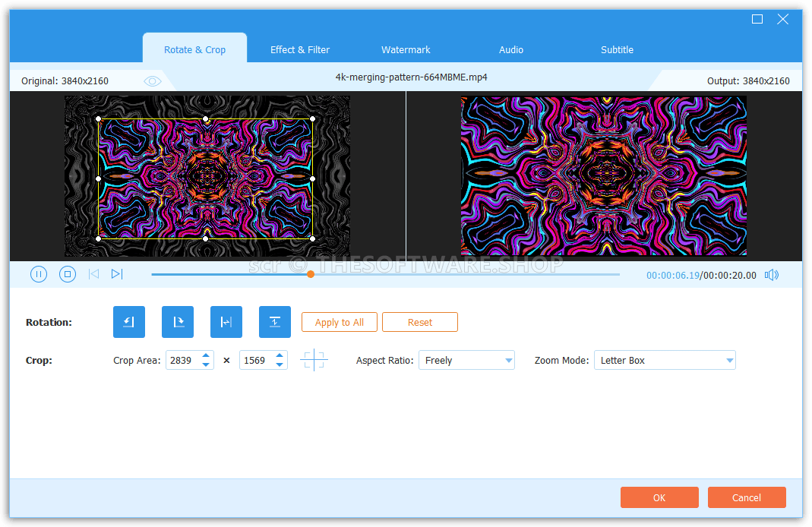Flip video vertically

(x=275, y=322)
